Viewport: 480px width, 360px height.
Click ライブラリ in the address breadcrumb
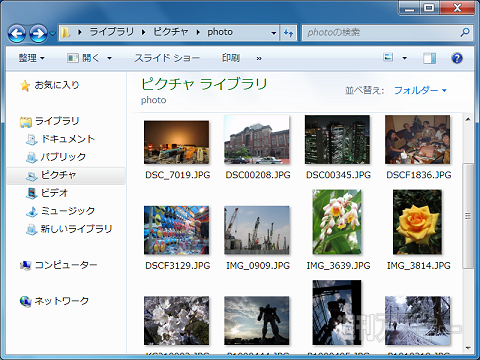pos(111,32)
